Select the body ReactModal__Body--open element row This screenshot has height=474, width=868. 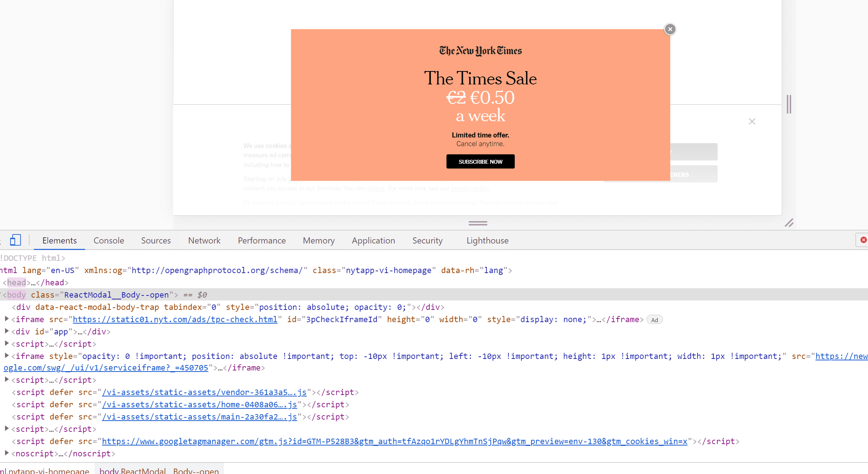click(x=434, y=295)
